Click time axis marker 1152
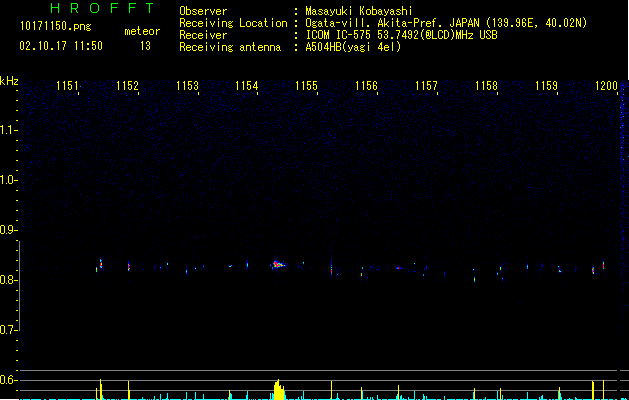Screen dimensions: 629x400 (x=127, y=86)
